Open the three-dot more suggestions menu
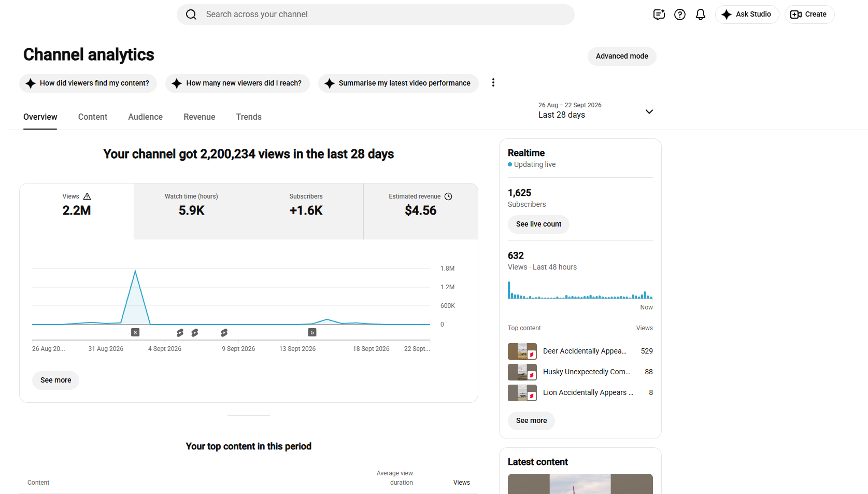 (x=493, y=83)
